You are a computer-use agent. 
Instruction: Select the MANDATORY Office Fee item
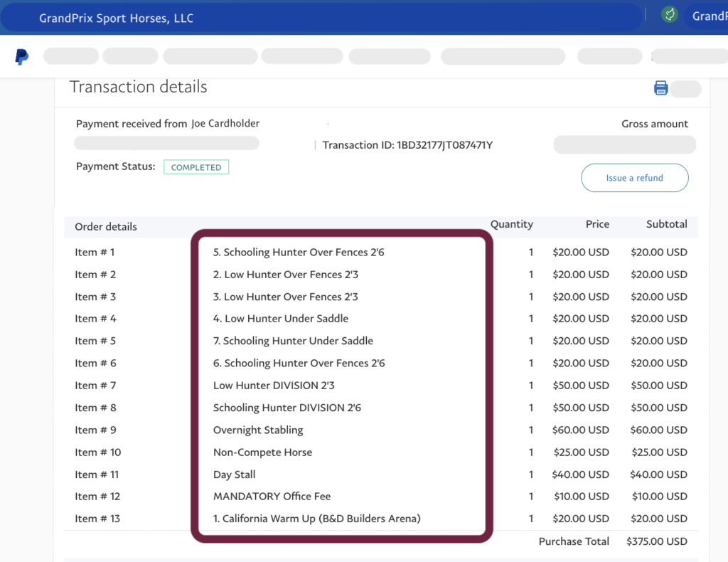[272, 497]
